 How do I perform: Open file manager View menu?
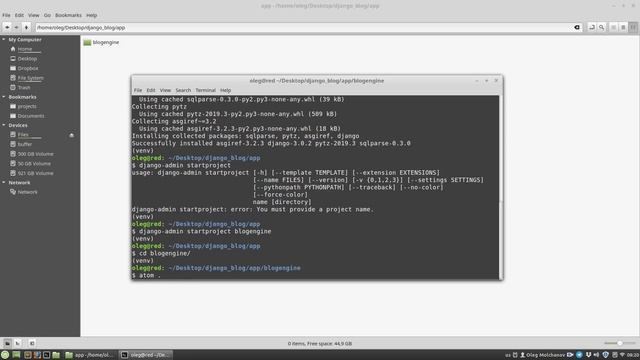(33, 15)
